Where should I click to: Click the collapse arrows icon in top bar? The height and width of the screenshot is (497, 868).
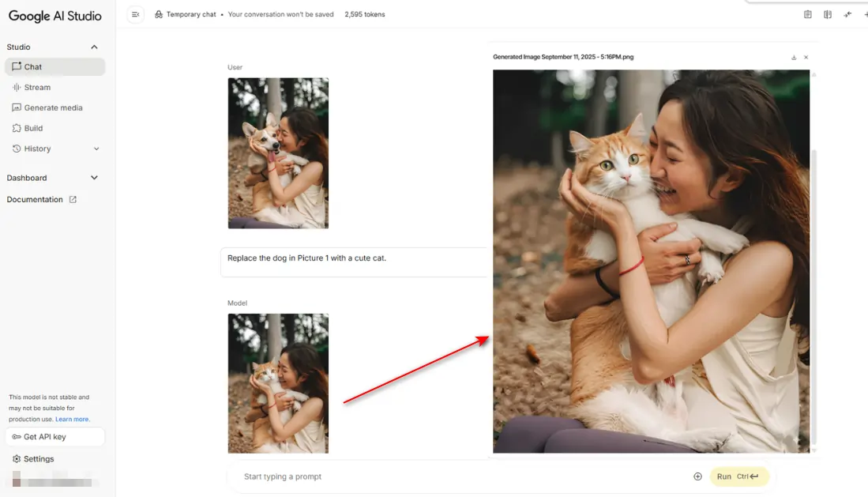tap(847, 14)
